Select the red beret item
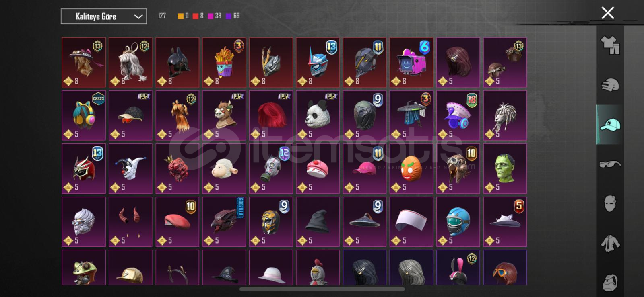The width and height of the screenshot is (644, 297). [177, 221]
